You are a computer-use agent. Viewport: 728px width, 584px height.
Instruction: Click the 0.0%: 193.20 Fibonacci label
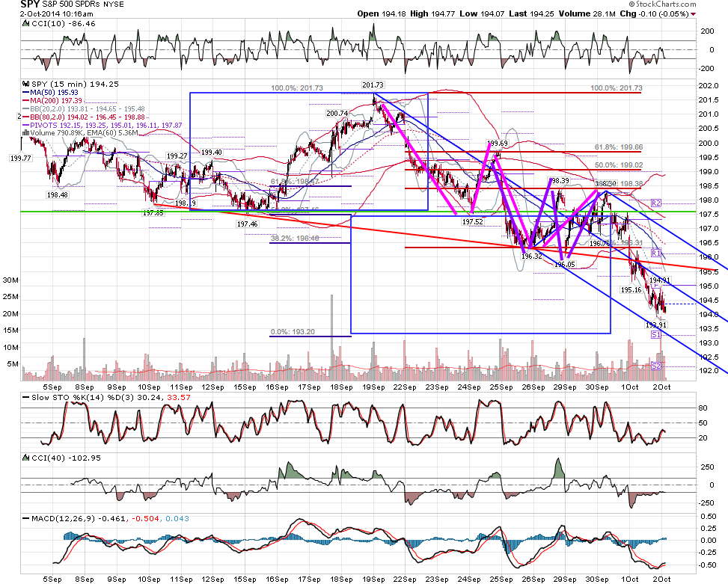293,332
